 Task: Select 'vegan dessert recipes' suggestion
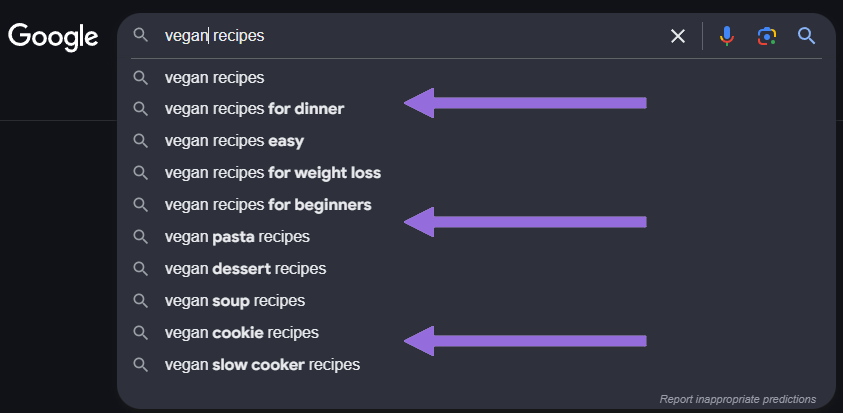click(476, 268)
